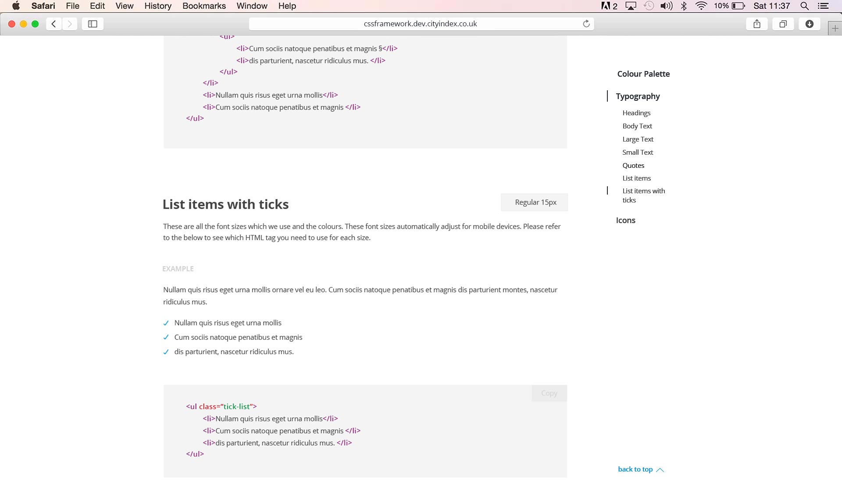
Task: Jump to Colour Palette section
Action: 643,74
